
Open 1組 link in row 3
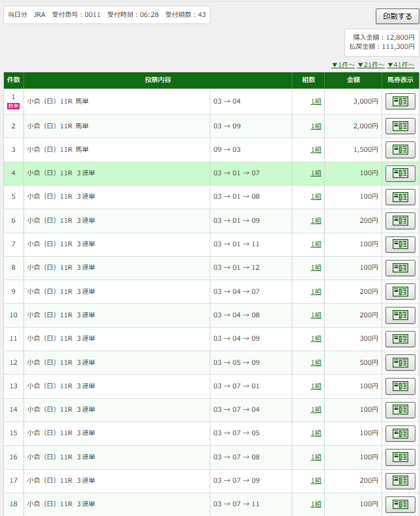point(316,150)
